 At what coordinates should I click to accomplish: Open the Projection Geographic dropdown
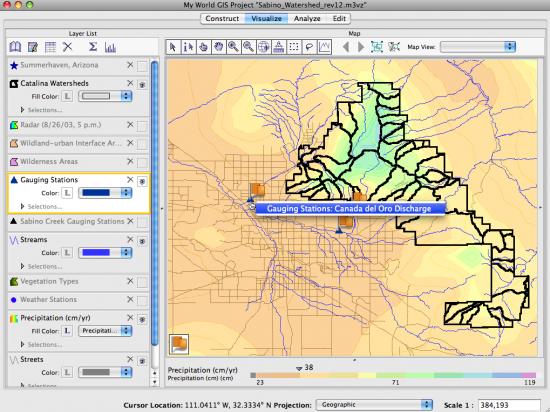(x=374, y=405)
